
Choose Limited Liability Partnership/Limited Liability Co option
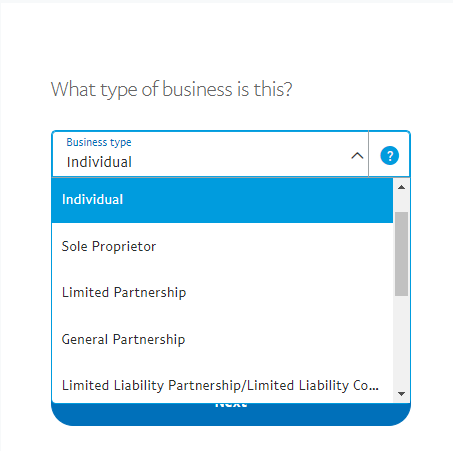[x=220, y=386]
